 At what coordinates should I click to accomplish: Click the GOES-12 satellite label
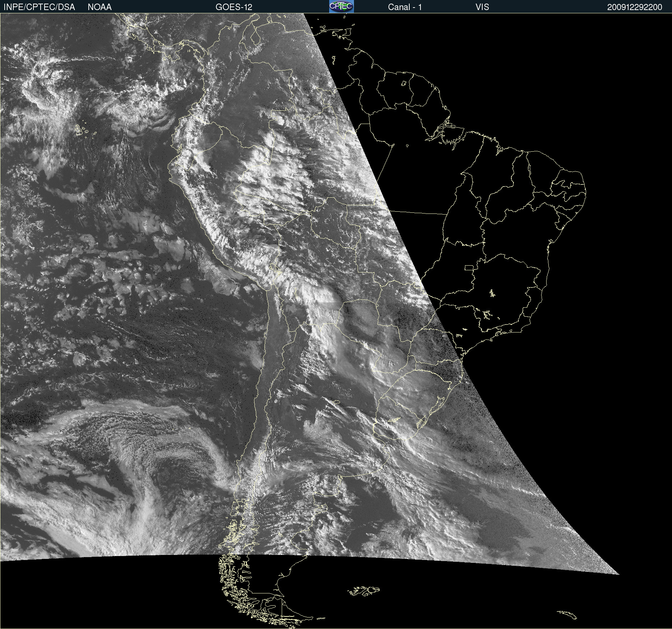coord(234,7)
